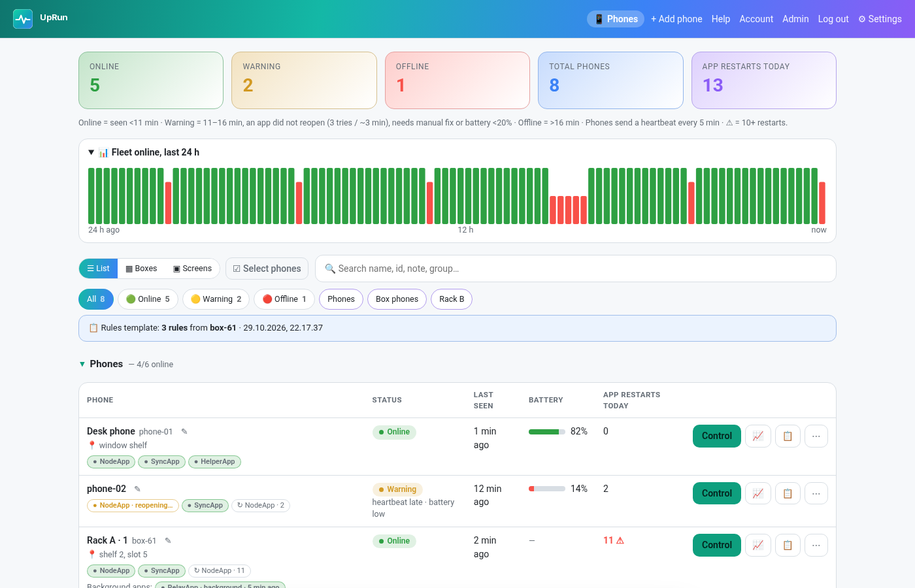915x588 pixels.
Task: Focus the phone search field
Action: [x=576, y=269]
